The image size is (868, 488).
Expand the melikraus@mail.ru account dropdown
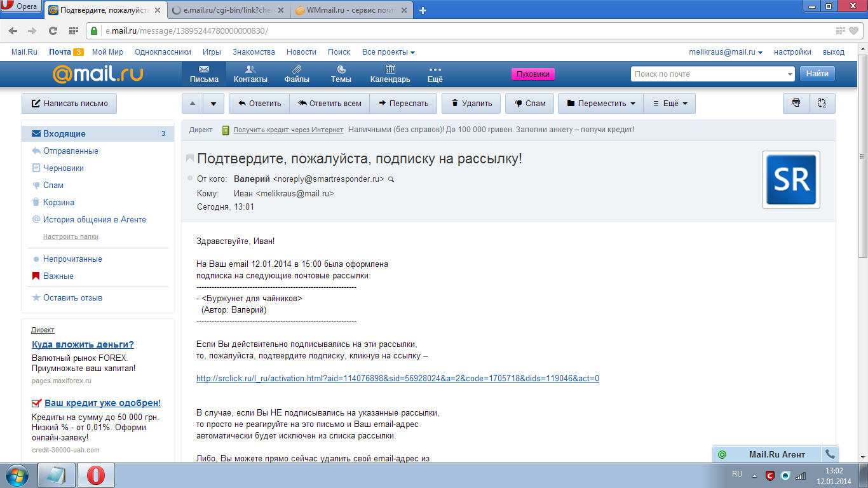pos(726,52)
